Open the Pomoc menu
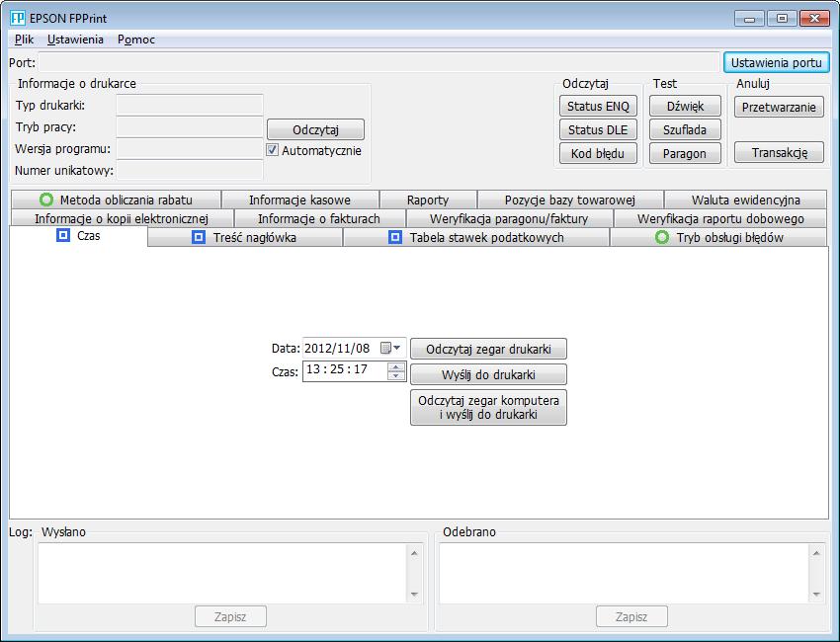 pos(136,40)
